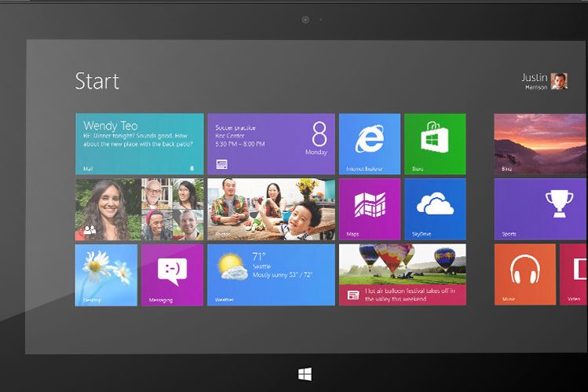Screen dimensions: 588x392
Task: Click the Justin Harrison user name
Action: (535, 82)
